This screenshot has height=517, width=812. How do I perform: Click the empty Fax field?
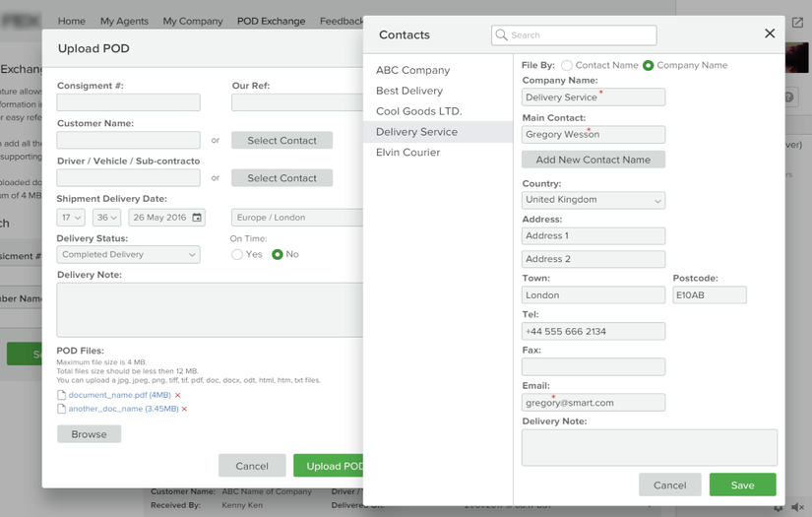pos(593,366)
